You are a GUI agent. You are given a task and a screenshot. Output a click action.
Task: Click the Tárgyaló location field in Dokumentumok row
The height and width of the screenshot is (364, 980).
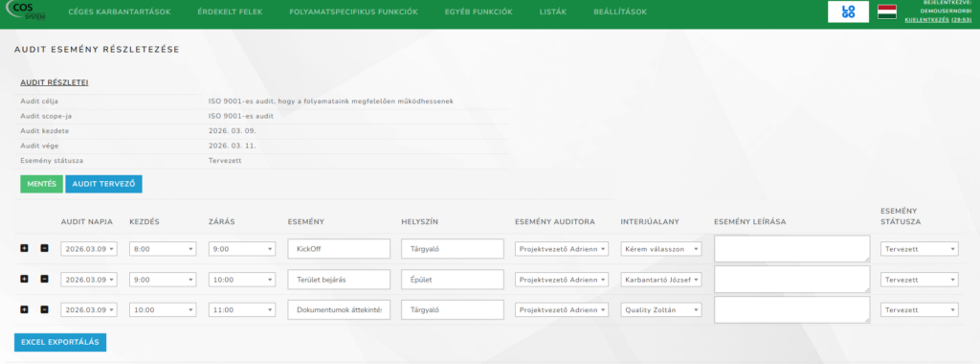(x=453, y=309)
